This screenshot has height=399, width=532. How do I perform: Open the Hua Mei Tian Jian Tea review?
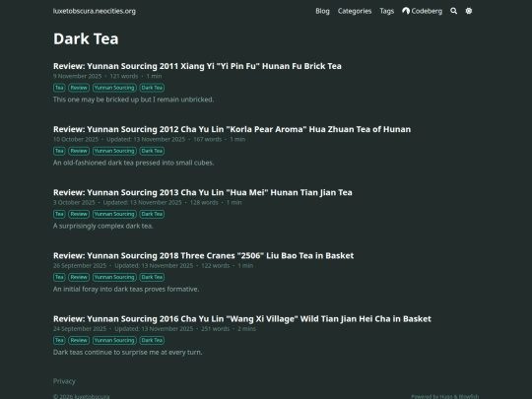click(203, 192)
